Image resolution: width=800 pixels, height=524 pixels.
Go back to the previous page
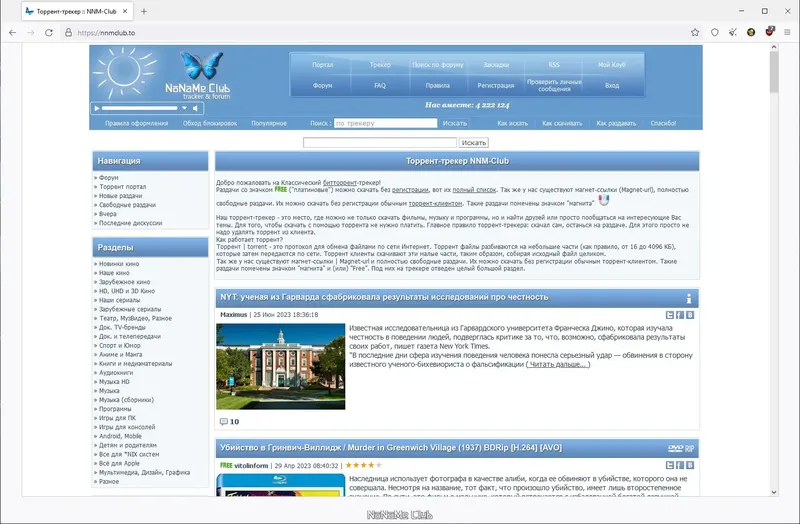[x=13, y=33]
